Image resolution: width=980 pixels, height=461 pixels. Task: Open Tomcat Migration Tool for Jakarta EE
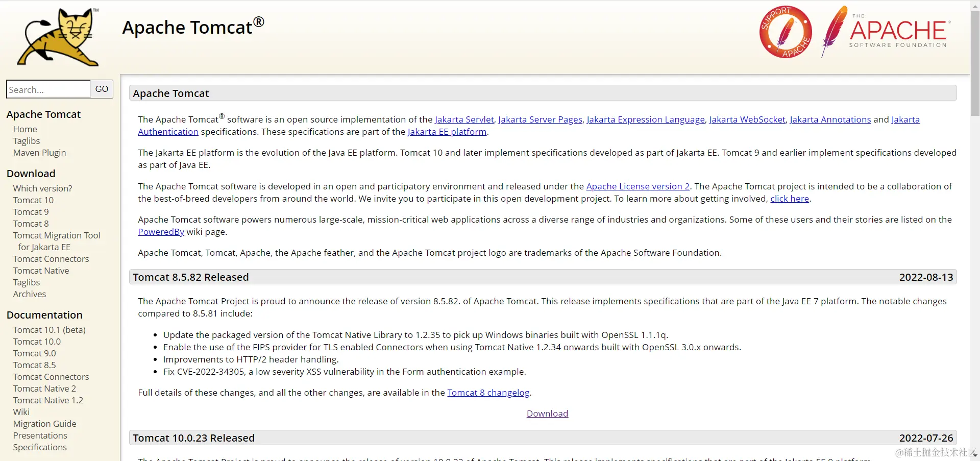point(57,241)
